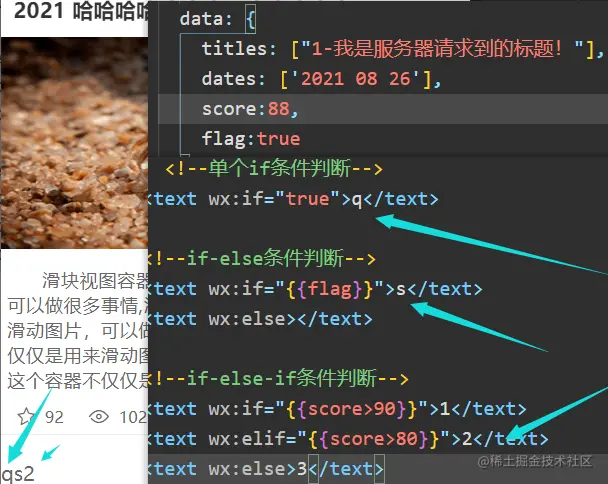Image resolution: width=608 pixels, height=484 pixels.
Task: Click the paragraph line '仅仅是用来滑动'
Action: coord(78,356)
